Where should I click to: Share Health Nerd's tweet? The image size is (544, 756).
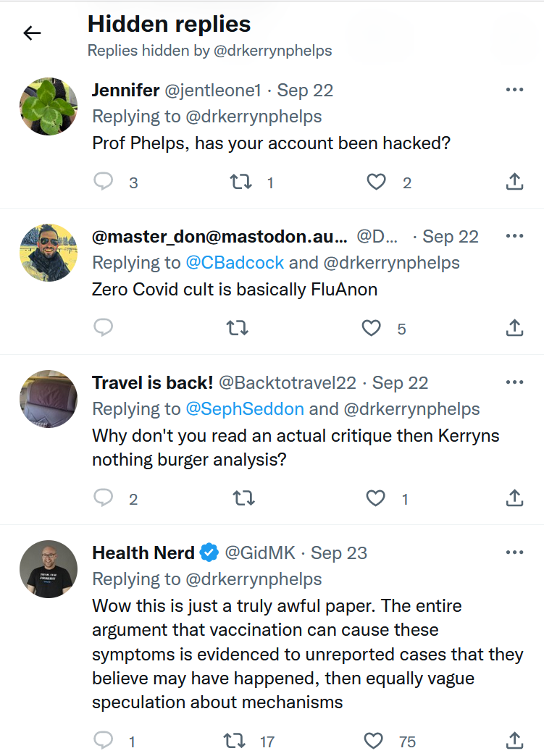click(x=514, y=740)
